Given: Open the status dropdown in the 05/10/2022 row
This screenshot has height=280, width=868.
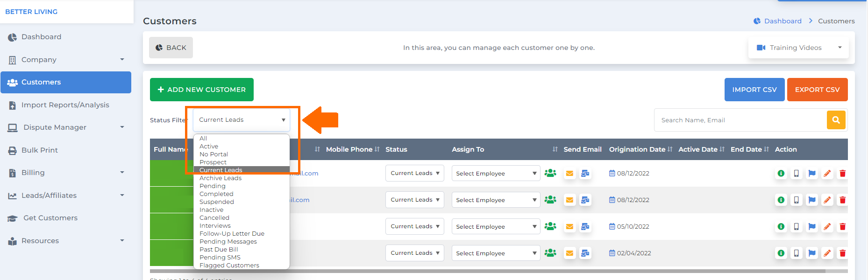Looking at the screenshot, I should (x=415, y=226).
